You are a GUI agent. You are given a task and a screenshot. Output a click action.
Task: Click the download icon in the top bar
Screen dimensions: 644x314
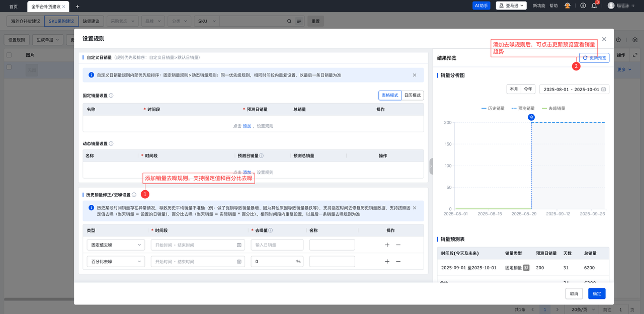pos(583,6)
